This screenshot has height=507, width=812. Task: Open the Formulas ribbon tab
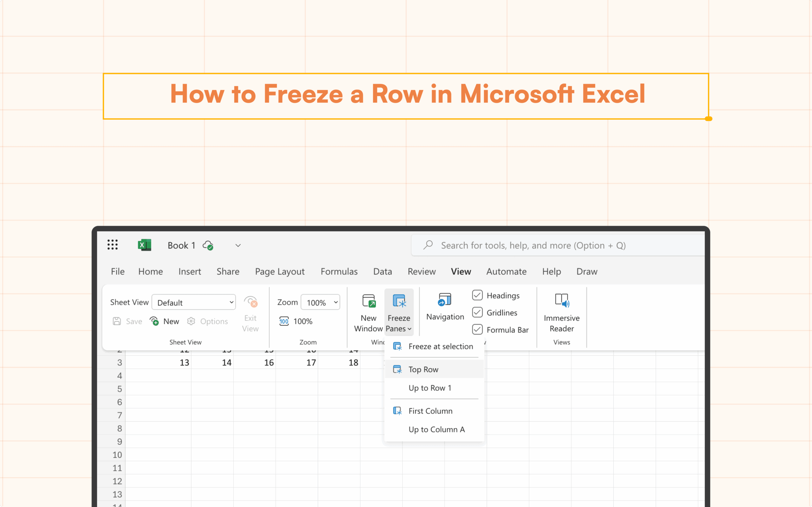tap(339, 271)
